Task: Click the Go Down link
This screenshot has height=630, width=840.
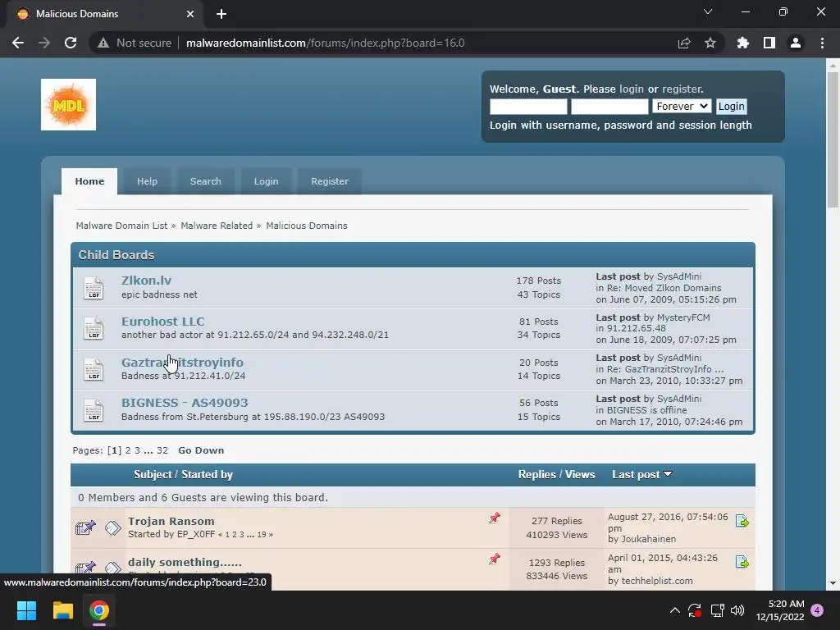Action: point(201,450)
